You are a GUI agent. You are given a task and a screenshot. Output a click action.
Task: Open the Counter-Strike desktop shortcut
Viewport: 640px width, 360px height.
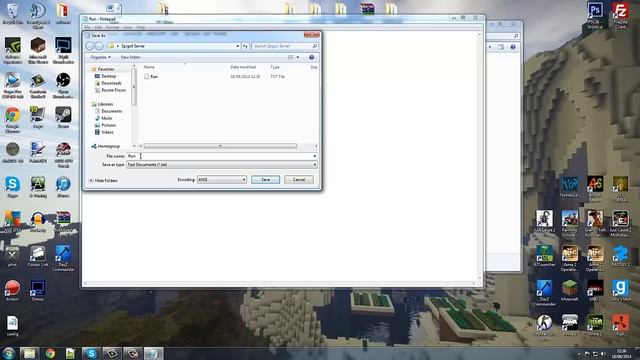[x=544, y=327]
